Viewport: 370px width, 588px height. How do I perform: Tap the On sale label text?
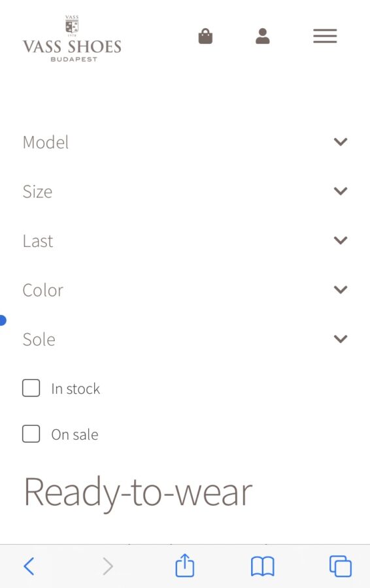tap(75, 434)
